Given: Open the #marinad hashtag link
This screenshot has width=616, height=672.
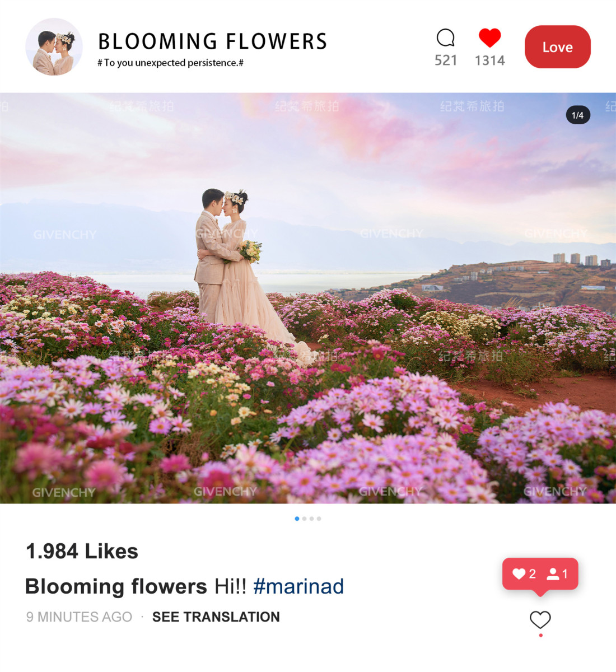Looking at the screenshot, I should click(298, 586).
